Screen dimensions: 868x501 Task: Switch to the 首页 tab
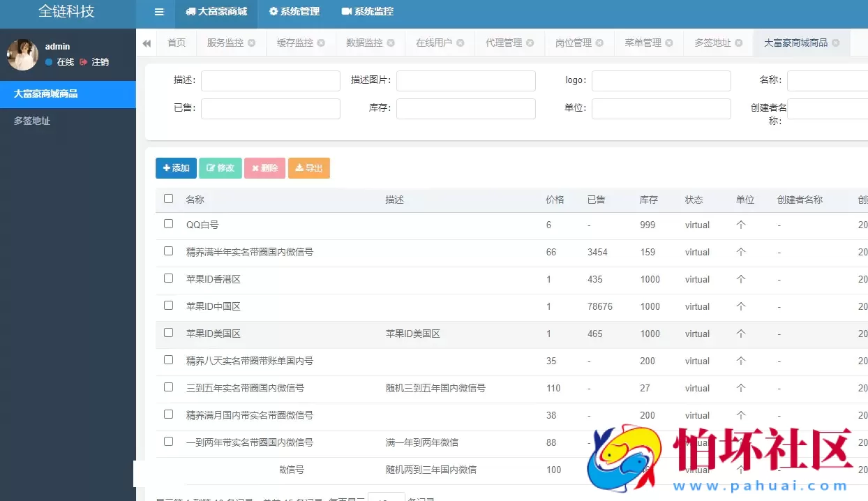[x=177, y=43]
